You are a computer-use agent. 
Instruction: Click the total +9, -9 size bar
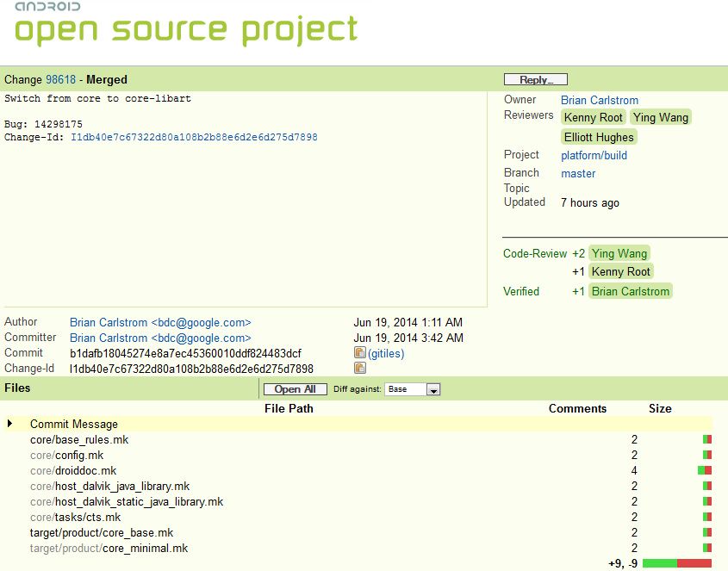tap(677, 563)
